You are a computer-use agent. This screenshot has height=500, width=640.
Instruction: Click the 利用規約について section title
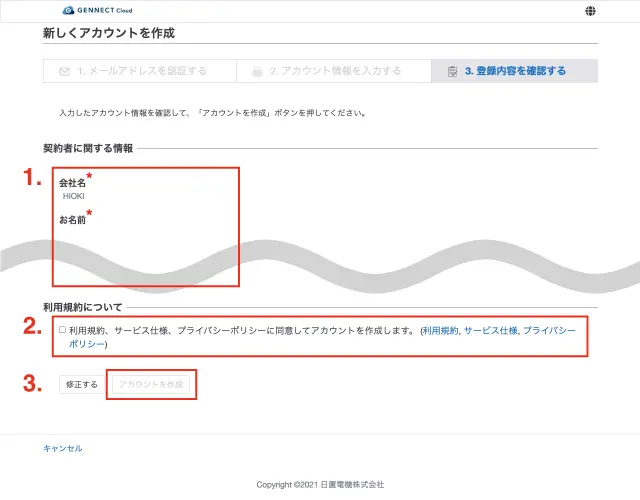83,307
